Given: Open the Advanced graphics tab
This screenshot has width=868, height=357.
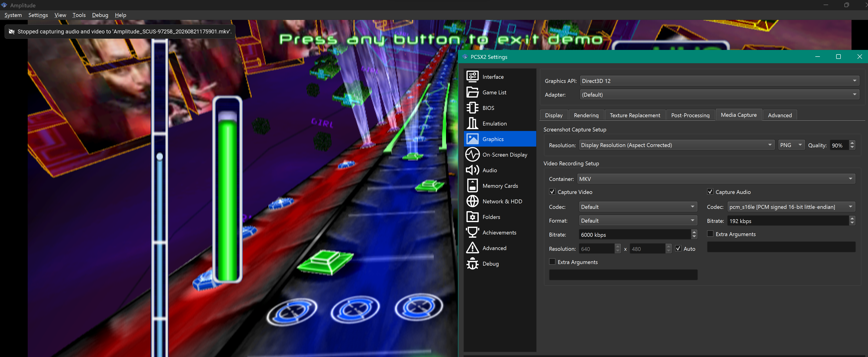Looking at the screenshot, I should pos(780,115).
